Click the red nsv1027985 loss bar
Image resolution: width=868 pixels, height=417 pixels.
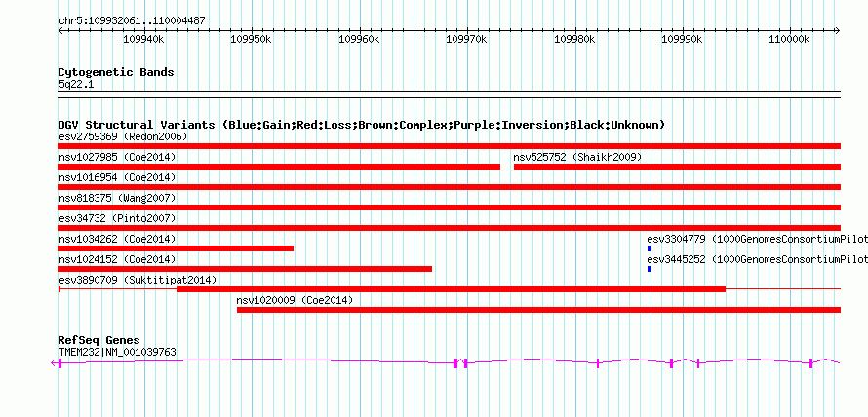click(279, 167)
